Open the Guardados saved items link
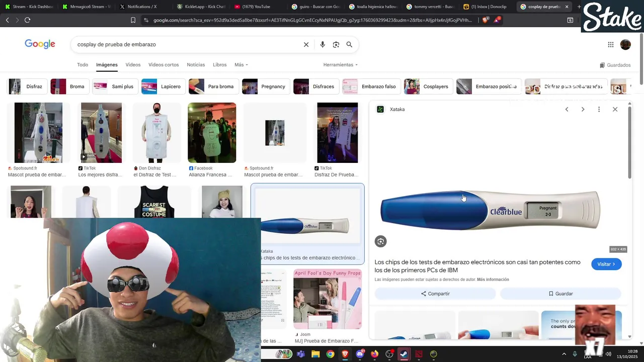The width and height of the screenshot is (644, 362). 615,65
